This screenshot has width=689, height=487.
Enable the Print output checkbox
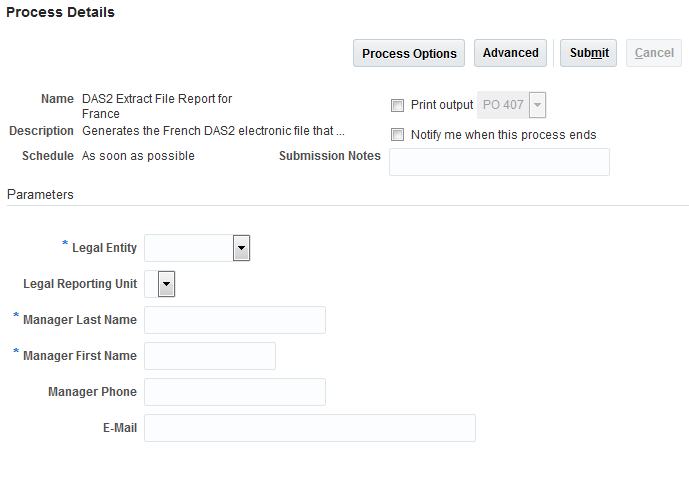tap(398, 105)
